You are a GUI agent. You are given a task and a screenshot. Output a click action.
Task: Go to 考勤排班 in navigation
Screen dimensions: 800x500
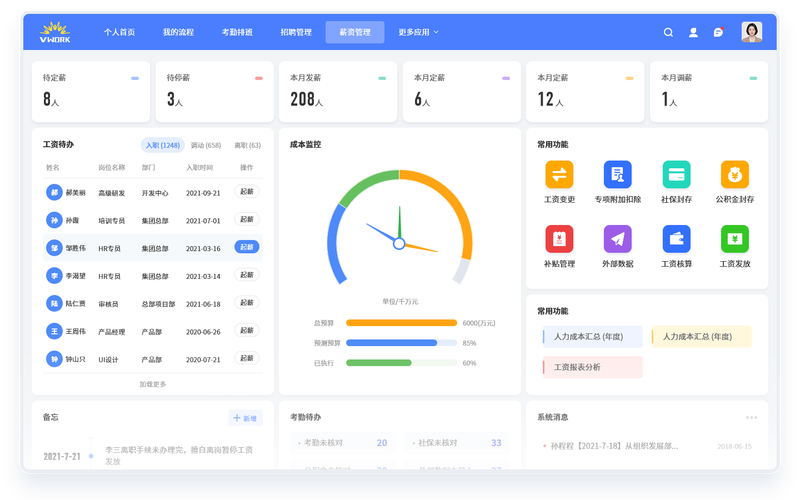coord(237,32)
